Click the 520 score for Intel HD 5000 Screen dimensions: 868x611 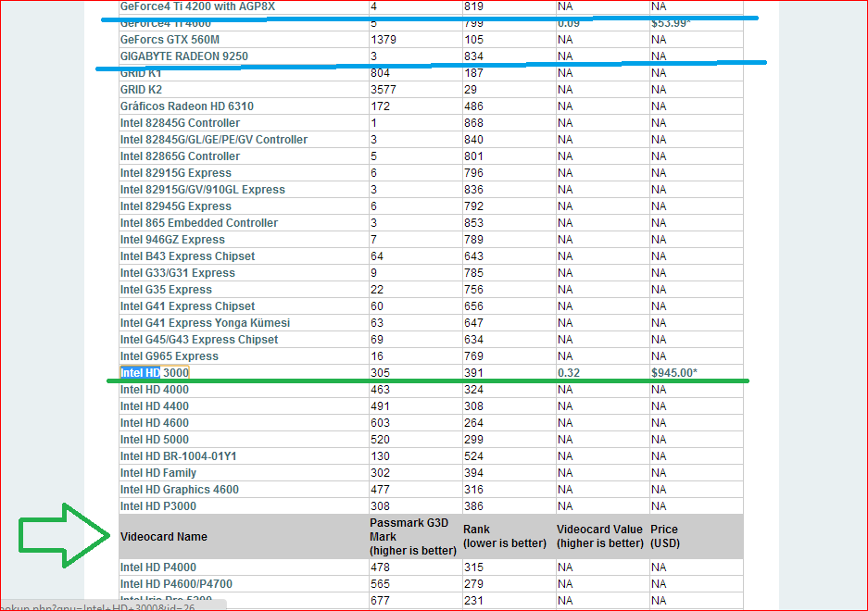click(x=381, y=439)
